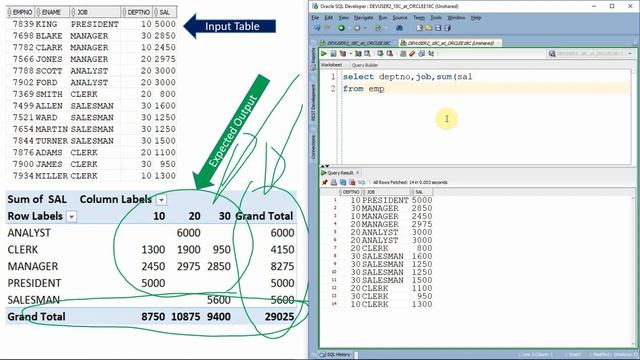The height and width of the screenshot is (360, 640).
Task: Open the SQL History panel at bottom
Action: pos(336,355)
